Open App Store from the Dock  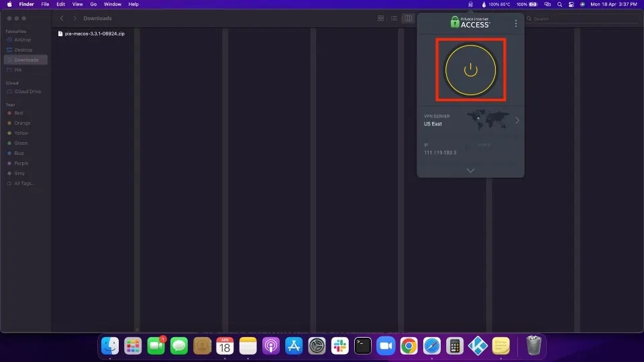tap(294, 346)
